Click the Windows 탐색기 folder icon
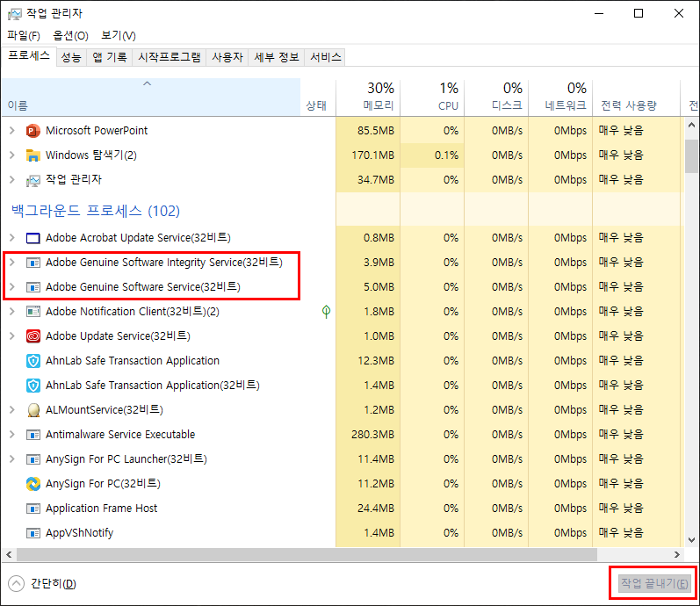Screen dimensions: 700x606 click(33, 155)
